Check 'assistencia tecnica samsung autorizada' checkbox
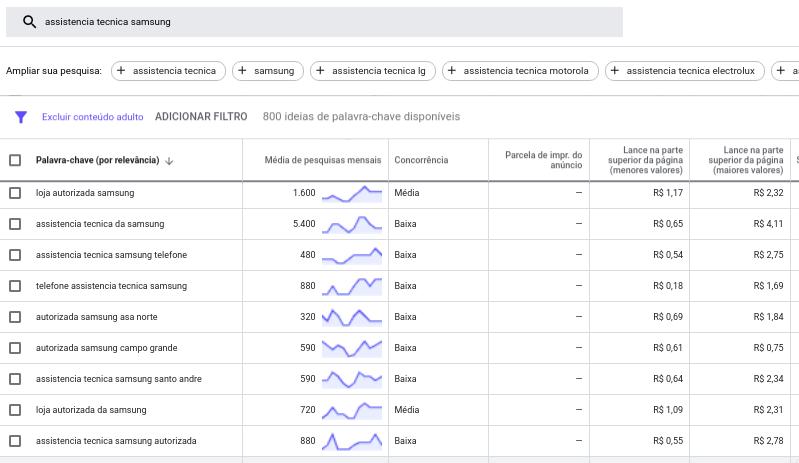The width and height of the screenshot is (799, 463). click(x=15, y=441)
